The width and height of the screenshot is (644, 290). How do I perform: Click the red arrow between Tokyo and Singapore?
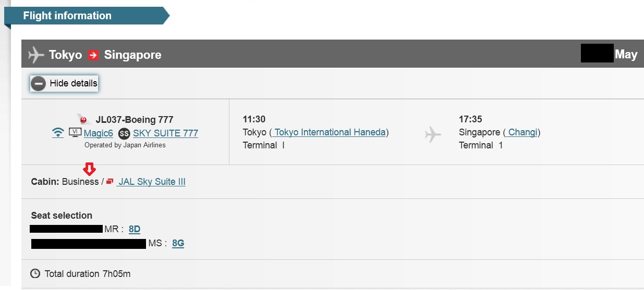93,55
